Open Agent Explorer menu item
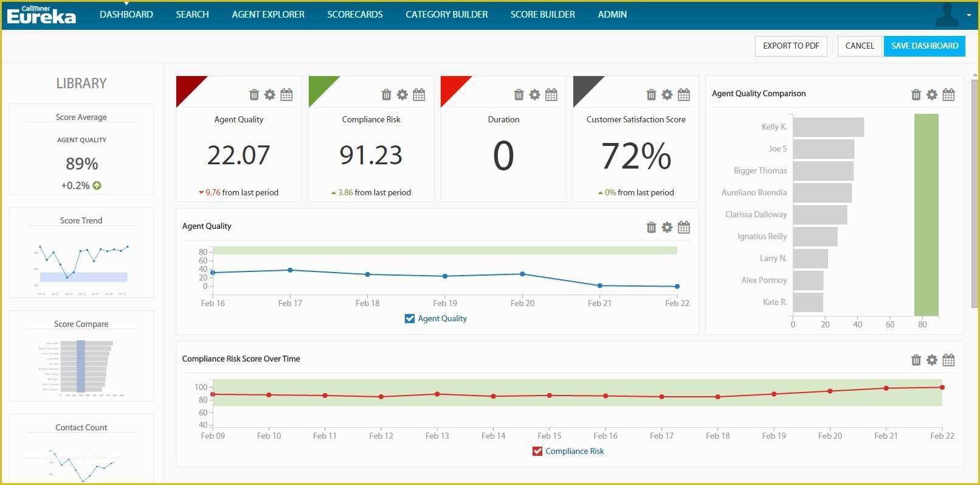Image resolution: width=980 pixels, height=485 pixels. coord(268,15)
